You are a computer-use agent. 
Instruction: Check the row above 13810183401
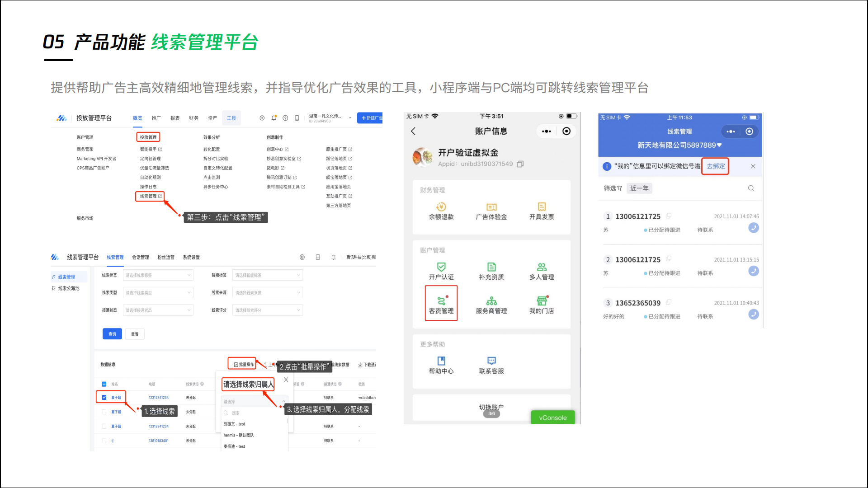click(x=104, y=426)
